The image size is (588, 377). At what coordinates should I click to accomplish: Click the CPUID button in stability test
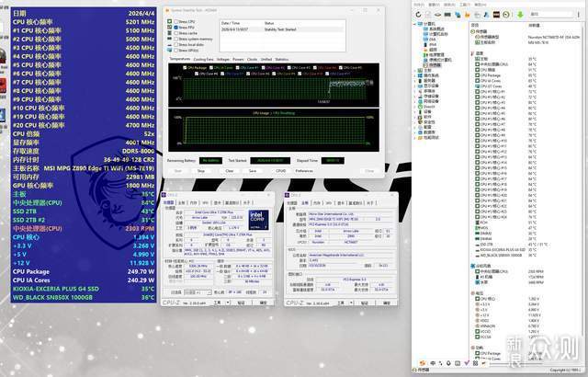coord(280,171)
